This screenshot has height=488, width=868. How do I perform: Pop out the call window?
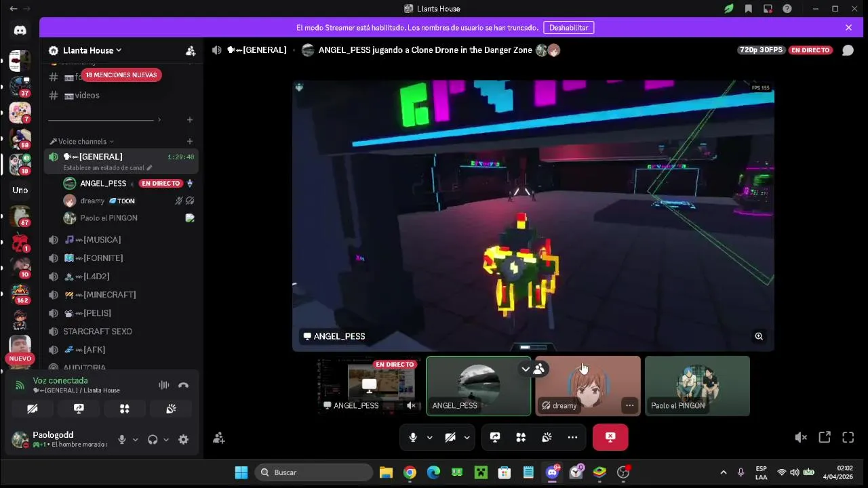(825, 438)
